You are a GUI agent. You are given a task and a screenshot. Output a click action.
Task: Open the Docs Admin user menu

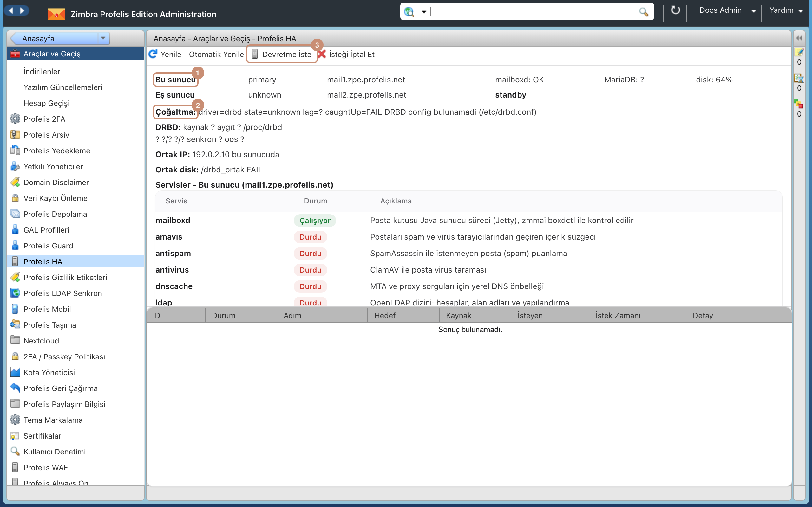727,10
